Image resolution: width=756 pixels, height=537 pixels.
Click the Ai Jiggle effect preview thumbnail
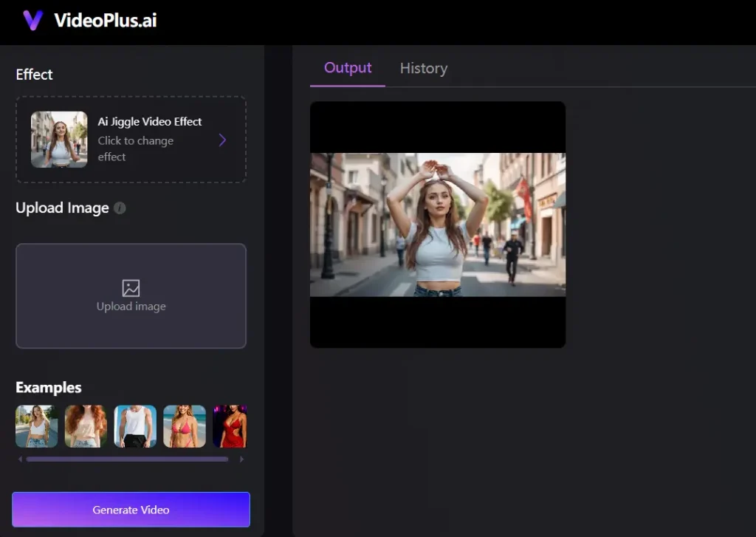click(59, 140)
